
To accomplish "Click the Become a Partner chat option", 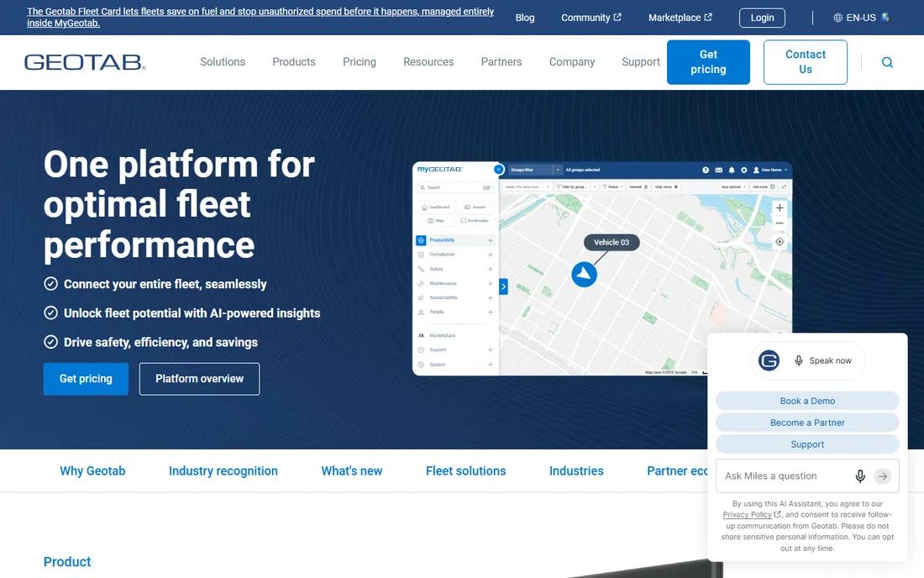I will pyautogui.click(x=807, y=423).
